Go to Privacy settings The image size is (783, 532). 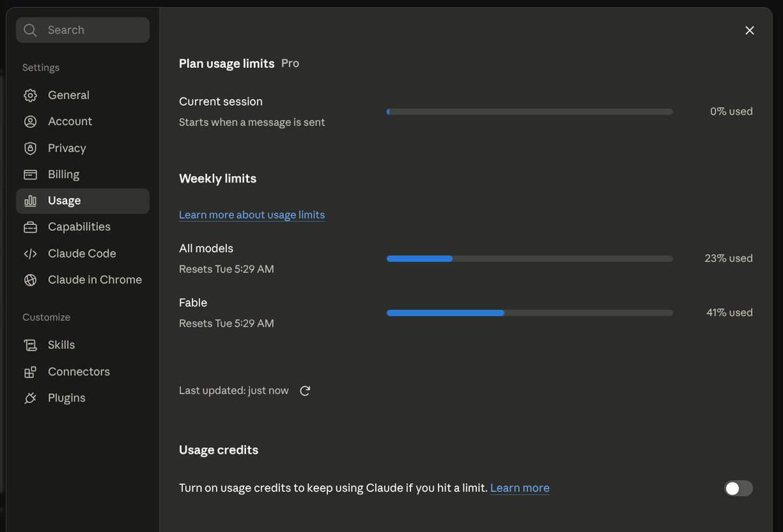click(83, 148)
